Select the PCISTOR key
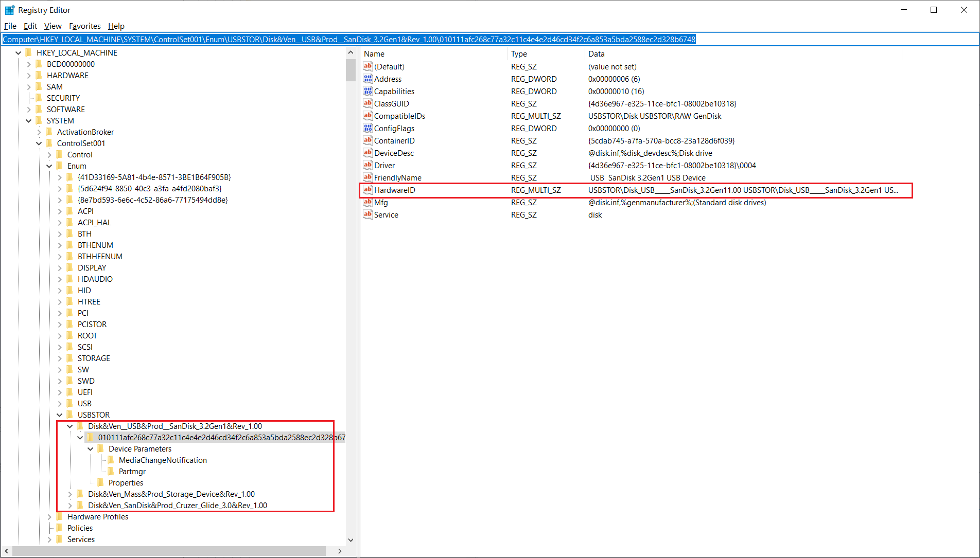 [x=92, y=324]
